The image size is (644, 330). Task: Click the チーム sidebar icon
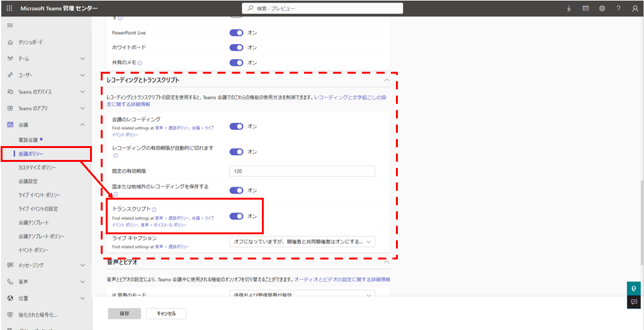tap(10, 59)
